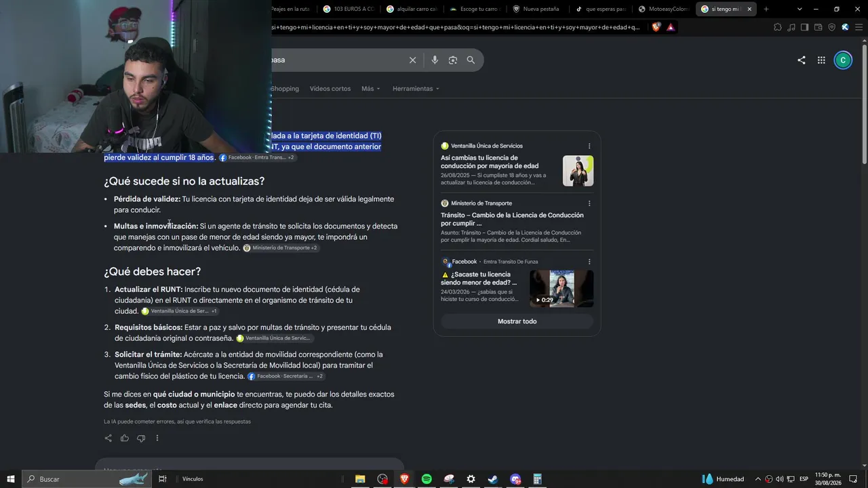Open options for Facebook Emtra Transito source
The width and height of the screenshot is (868, 488).
589,262
